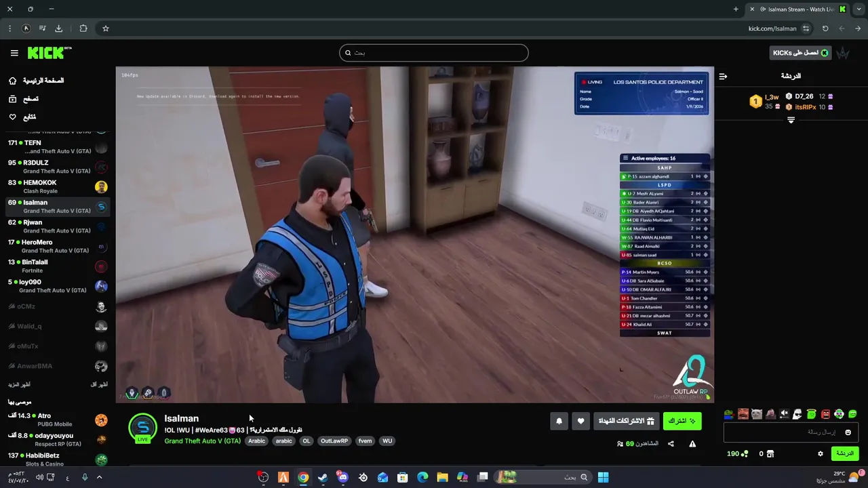The height and width of the screenshot is (488, 868).
Task: Click the 190 KICKs points balance
Action: (737, 453)
